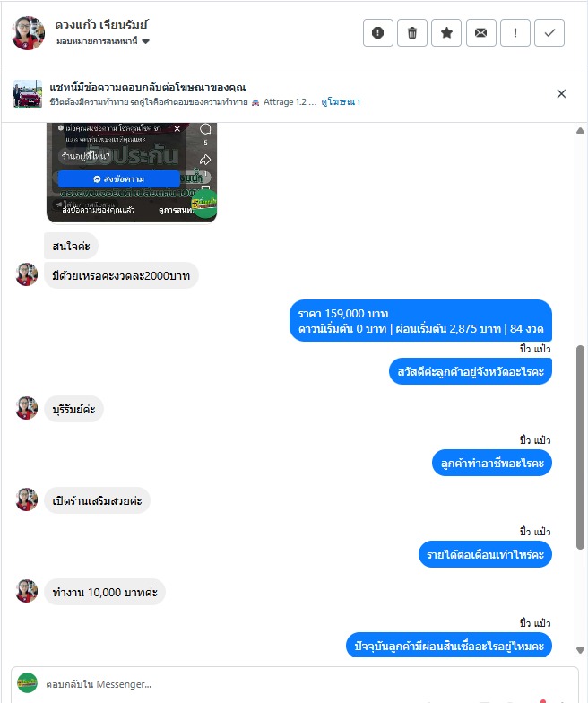
Task: Flag conversation with priority exclamation icon
Action: point(515,32)
